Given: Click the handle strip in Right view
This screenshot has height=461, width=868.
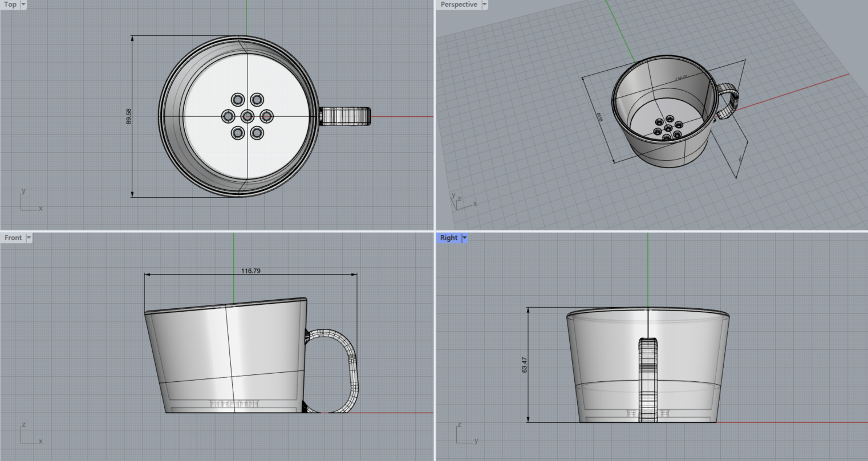Looking at the screenshot, I should pyautogui.click(x=648, y=380).
